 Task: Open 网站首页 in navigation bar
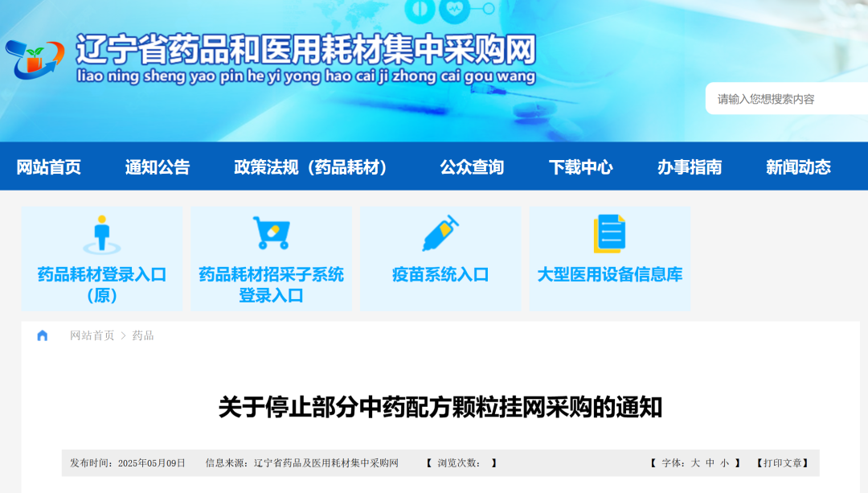49,166
